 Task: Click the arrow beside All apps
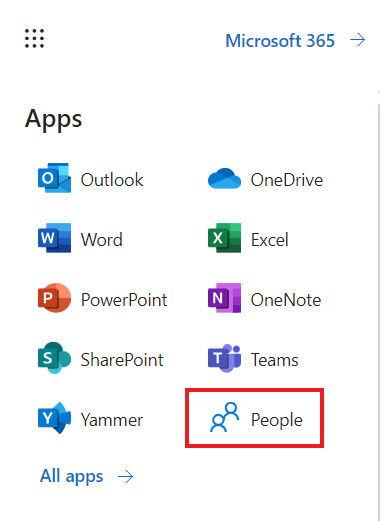point(125,477)
